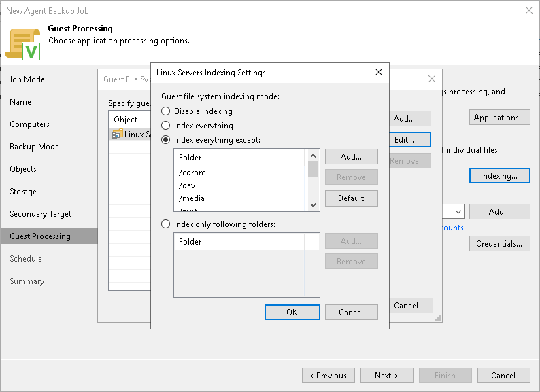
Task: Click the Folder column header in exclusions list
Action: pyautogui.click(x=239, y=158)
